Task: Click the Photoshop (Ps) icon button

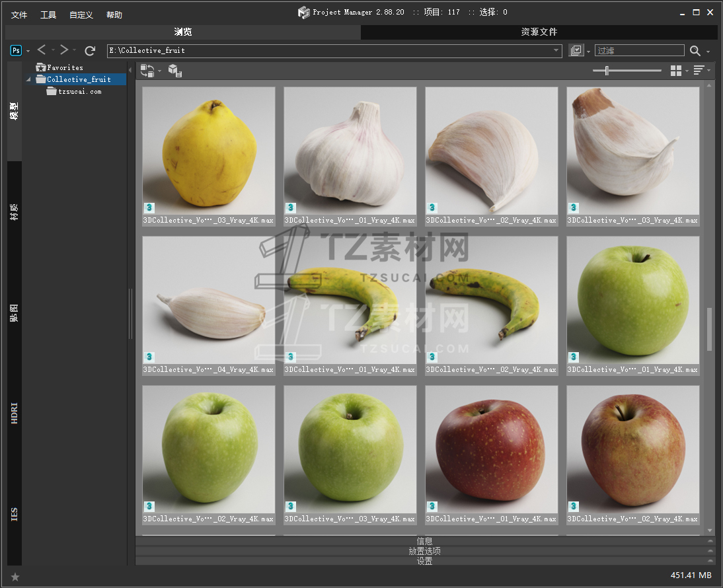Action: coord(16,51)
